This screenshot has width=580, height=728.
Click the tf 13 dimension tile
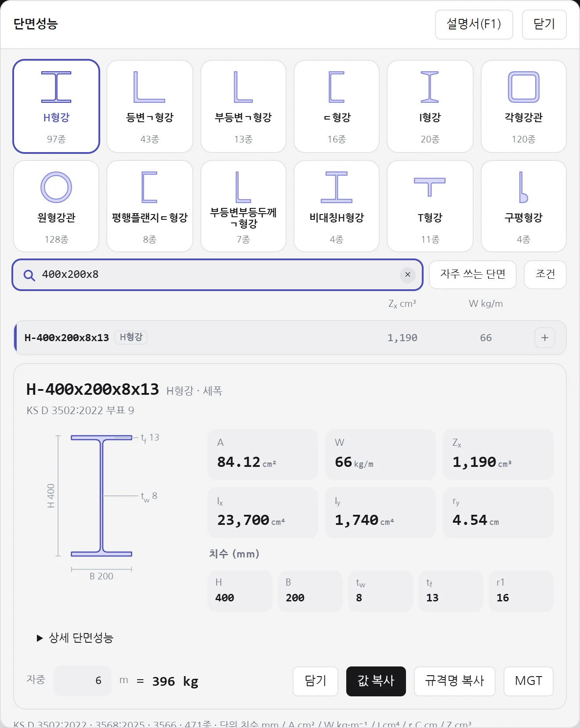451,591
